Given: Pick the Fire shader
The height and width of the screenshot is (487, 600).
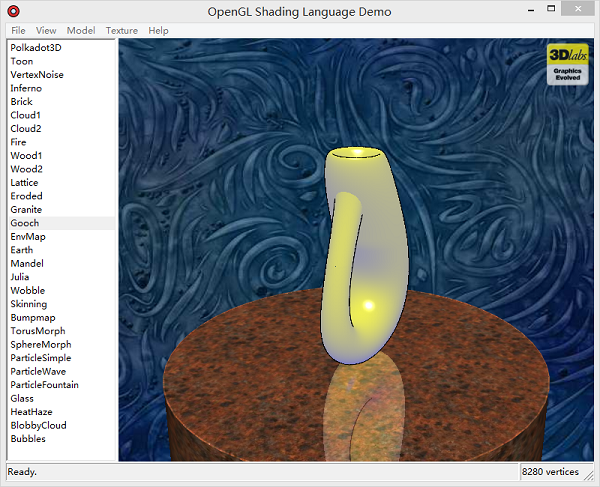Looking at the screenshot, I should pos(19,142).
